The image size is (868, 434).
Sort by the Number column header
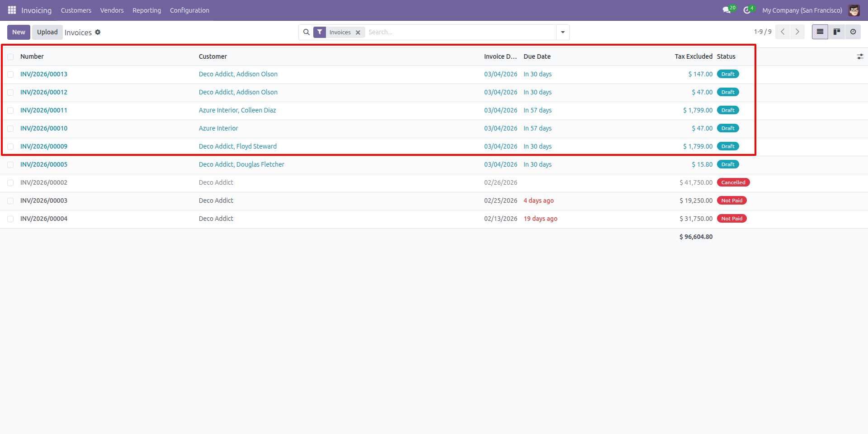(x=32, y=56)
